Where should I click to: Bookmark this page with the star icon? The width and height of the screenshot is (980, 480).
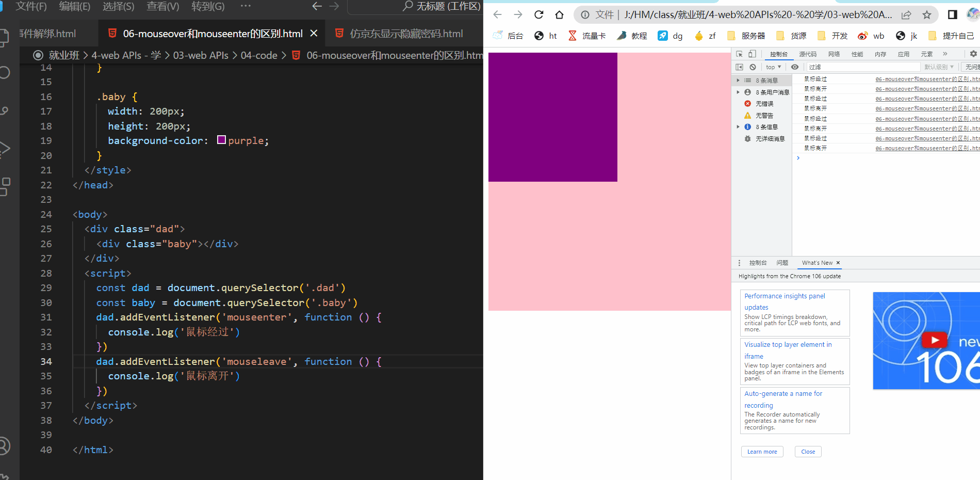point(927,15)
